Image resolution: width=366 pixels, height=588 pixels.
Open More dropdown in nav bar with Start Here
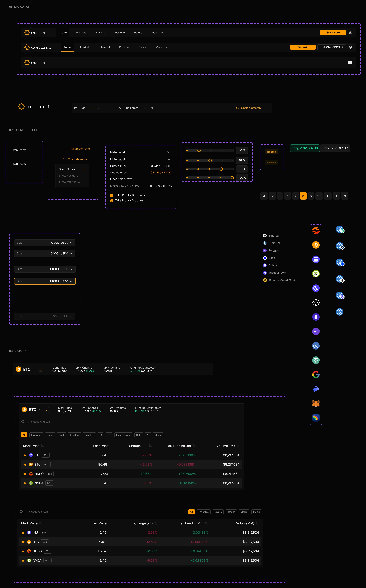[157, 32]
